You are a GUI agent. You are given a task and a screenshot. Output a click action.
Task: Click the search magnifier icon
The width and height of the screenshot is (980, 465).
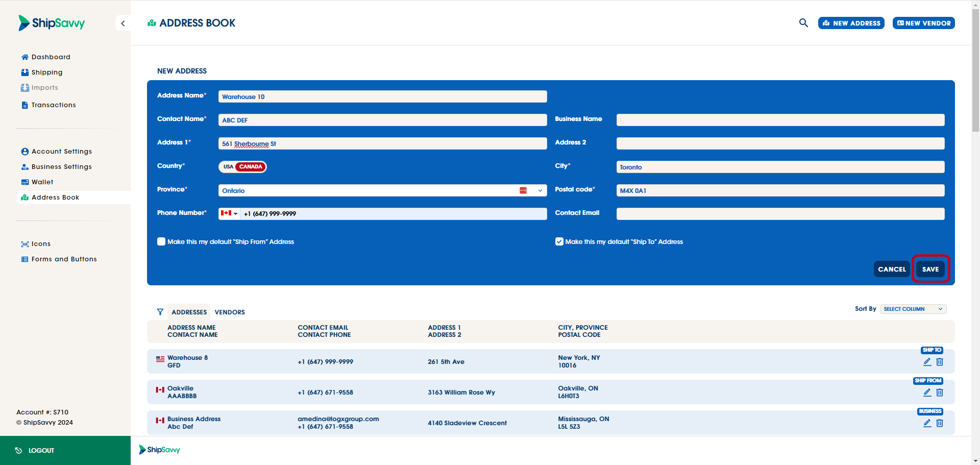pos(803,23)
